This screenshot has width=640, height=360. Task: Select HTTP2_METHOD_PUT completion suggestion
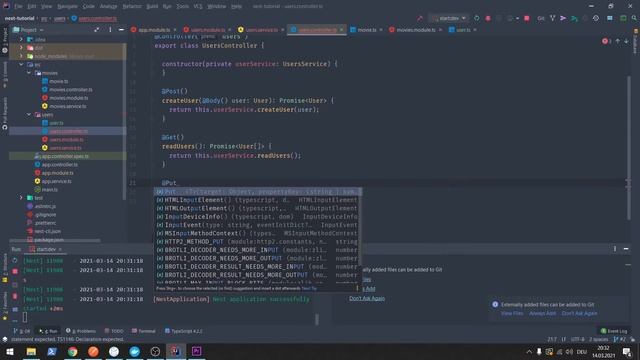click(257, 242)
